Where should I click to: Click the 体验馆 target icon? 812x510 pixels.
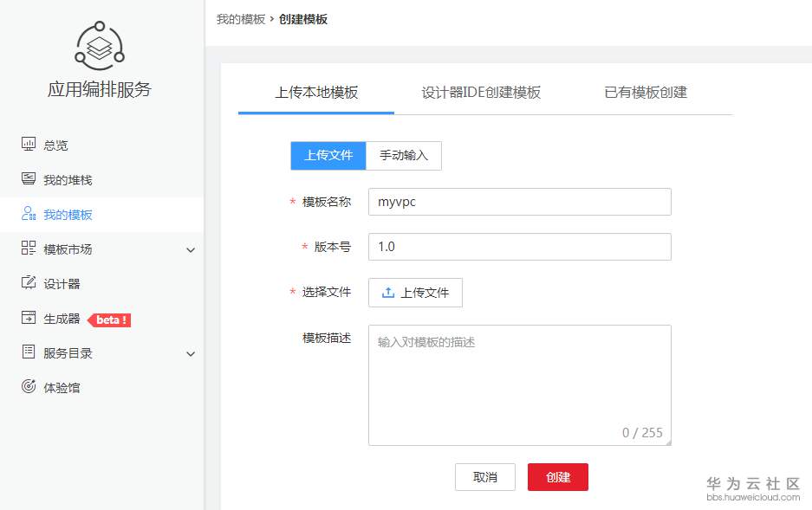(x=29, y=387)
